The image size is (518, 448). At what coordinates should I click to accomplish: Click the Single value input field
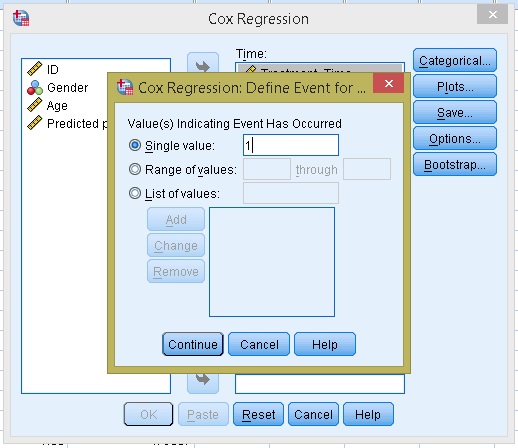coord(291,145)
